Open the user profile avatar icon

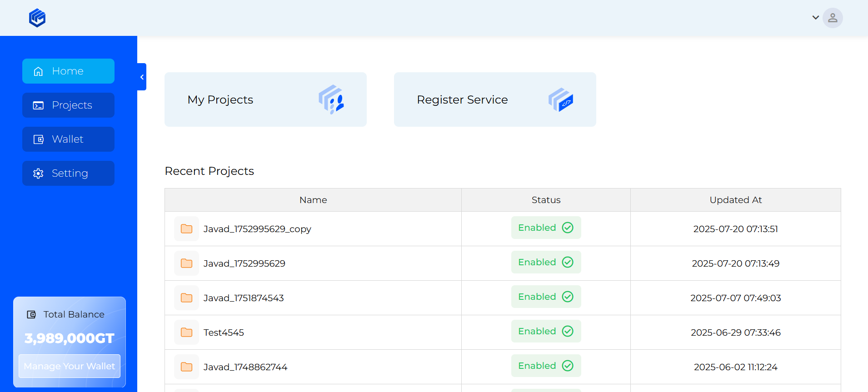click(x=833, y=18)
